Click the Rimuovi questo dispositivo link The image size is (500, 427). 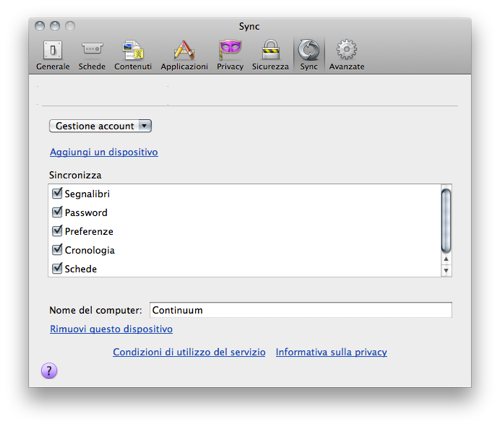[x=111, y=329]
